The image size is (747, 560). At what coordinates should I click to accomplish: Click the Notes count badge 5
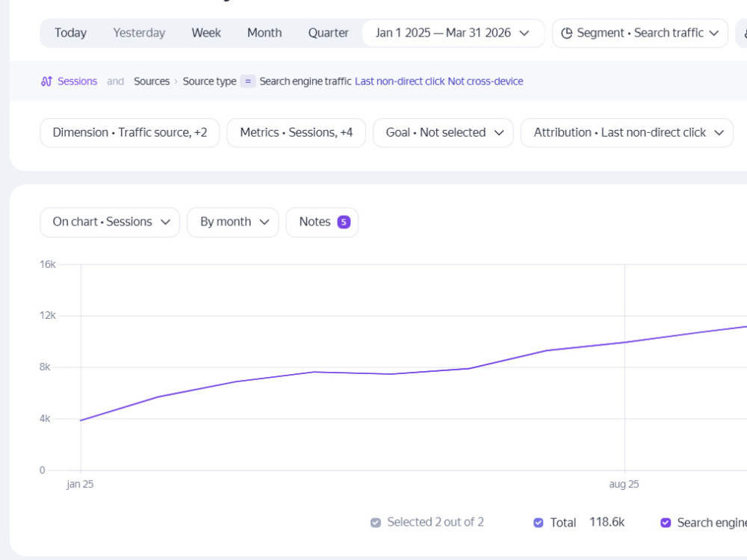[x=344, y=222]
